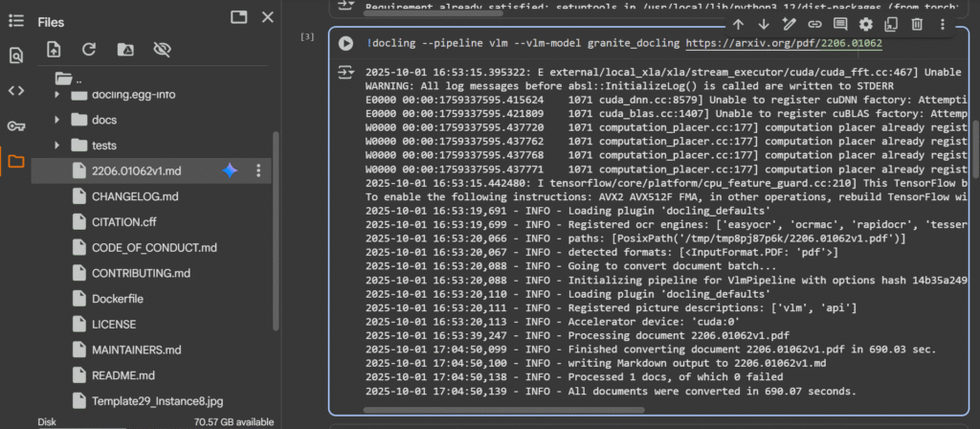Toggle hidden files visibility eye icon

161,49
